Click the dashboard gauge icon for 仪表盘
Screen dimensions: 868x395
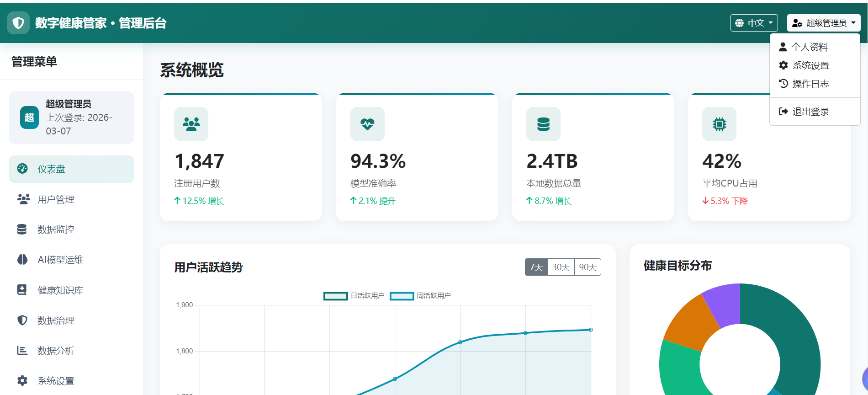(22, 169)
